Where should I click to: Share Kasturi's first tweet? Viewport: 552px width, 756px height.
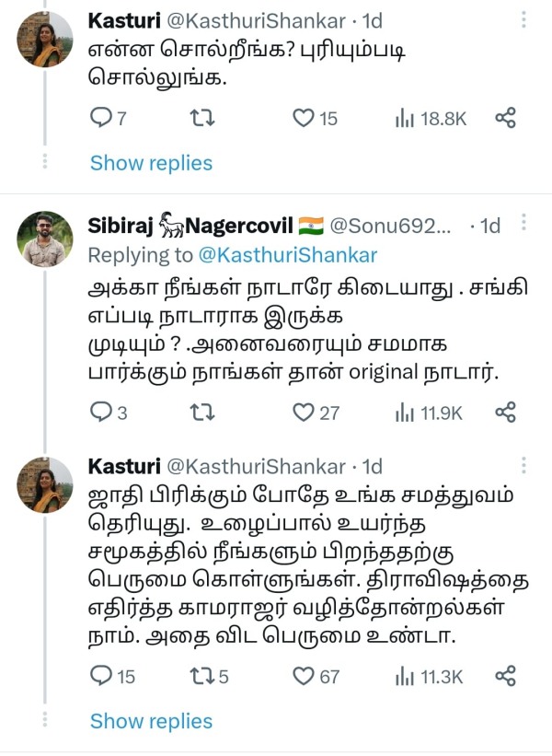point(505,118)
